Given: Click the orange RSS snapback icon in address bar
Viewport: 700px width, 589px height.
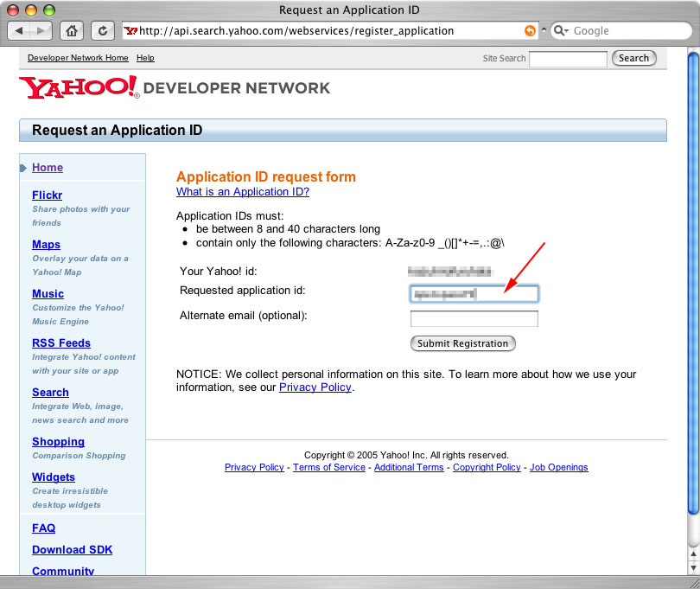Looking at the screenshot, I should [x=530, y=31].
